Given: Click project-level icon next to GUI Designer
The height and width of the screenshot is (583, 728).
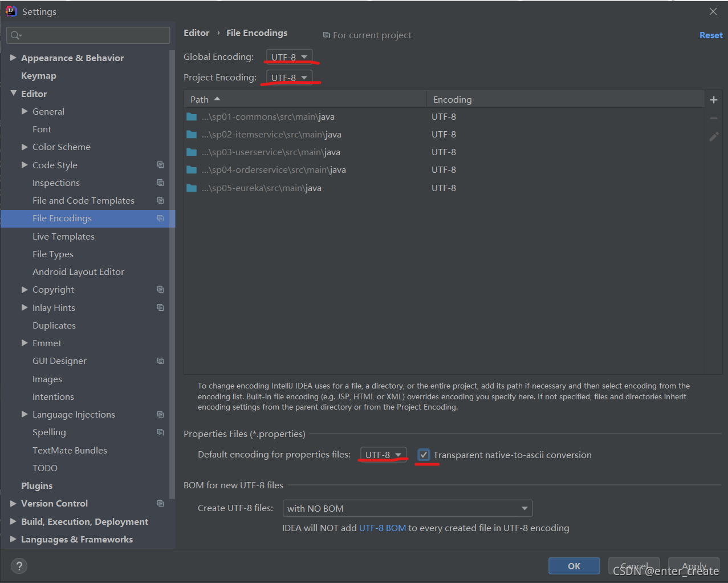Looking at the screenshot, I should click(x=160, y=361).
